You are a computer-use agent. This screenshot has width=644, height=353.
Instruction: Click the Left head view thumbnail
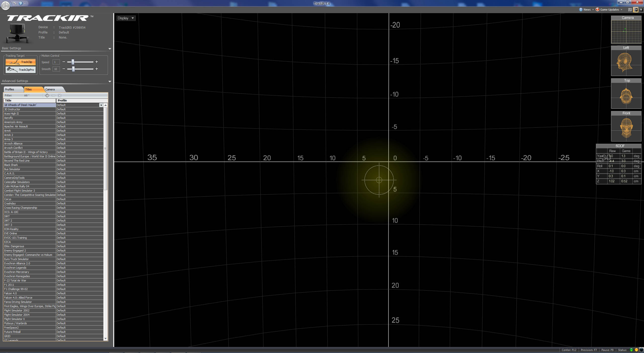point(626,61)
